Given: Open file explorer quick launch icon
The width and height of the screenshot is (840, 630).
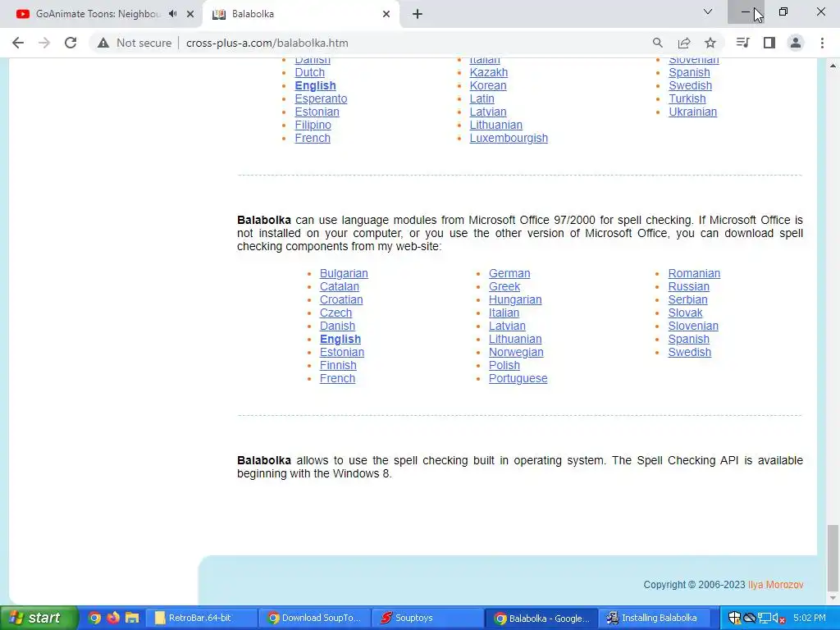Looking at the screenshot, I should (132, 619).
